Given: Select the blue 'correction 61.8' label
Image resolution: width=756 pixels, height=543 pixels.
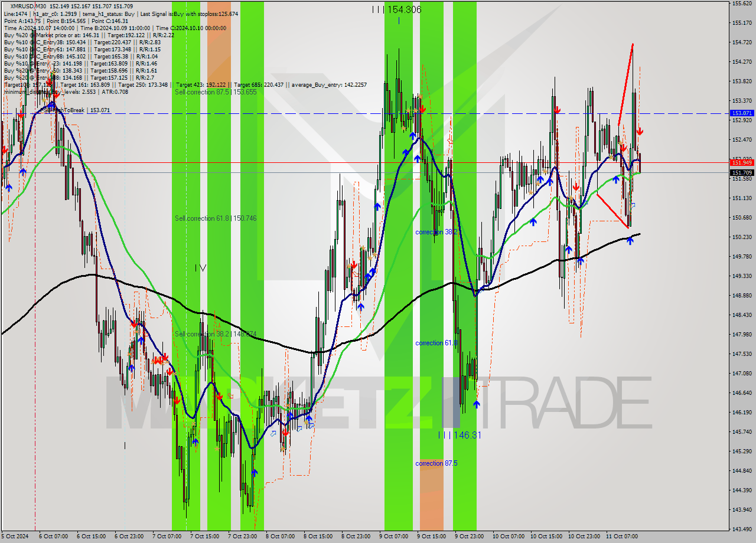Looking at the screenshot, I should pos(436,343).
